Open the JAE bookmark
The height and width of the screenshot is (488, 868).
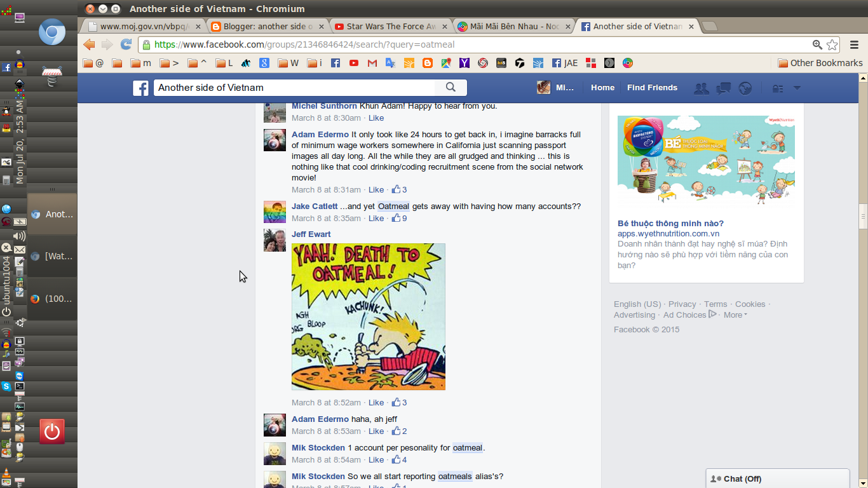[x=565, y=63]
